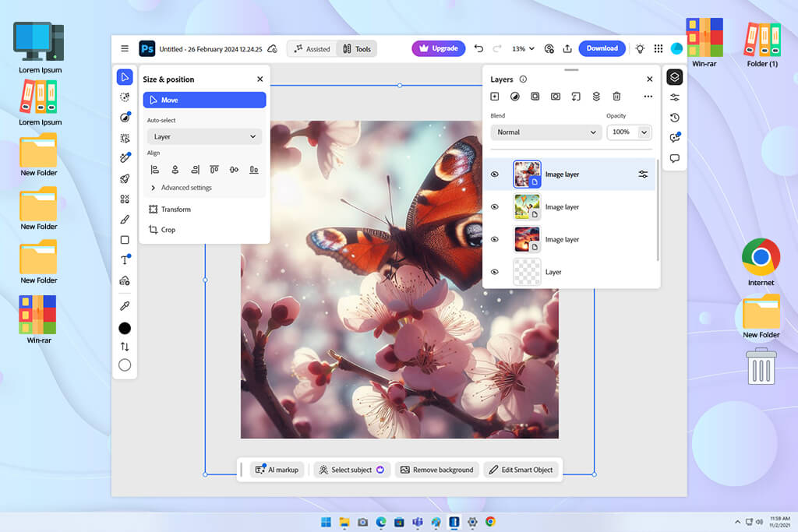Open layer settings for the butterfly Image layer

(x=643, y=174)
